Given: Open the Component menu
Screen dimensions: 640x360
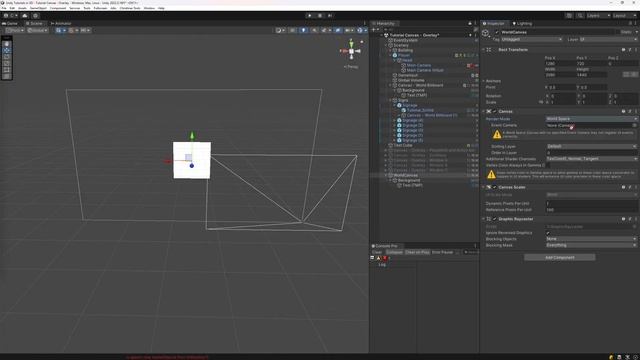Looking at the screenshot, I should pyautogui.click(x=58, y=8).
